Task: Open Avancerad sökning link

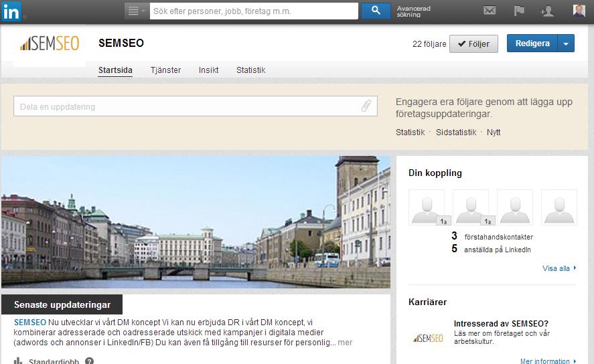Action: click(413, 11)
